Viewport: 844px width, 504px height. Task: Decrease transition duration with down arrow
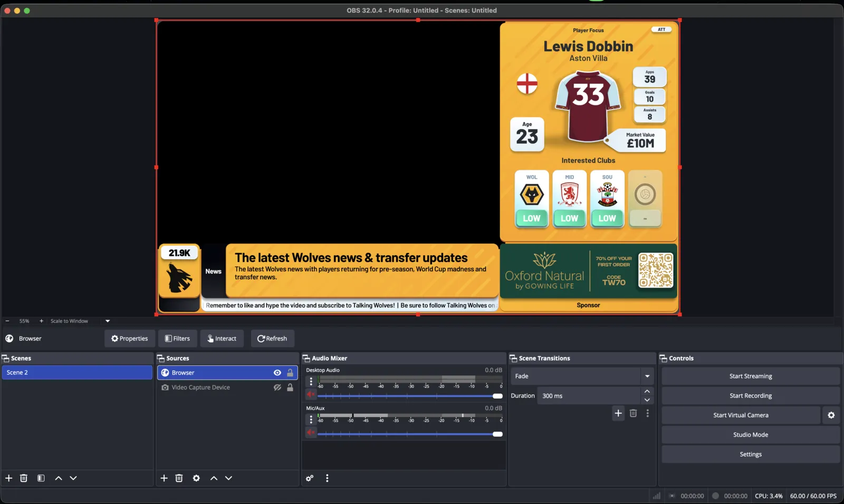647,400
